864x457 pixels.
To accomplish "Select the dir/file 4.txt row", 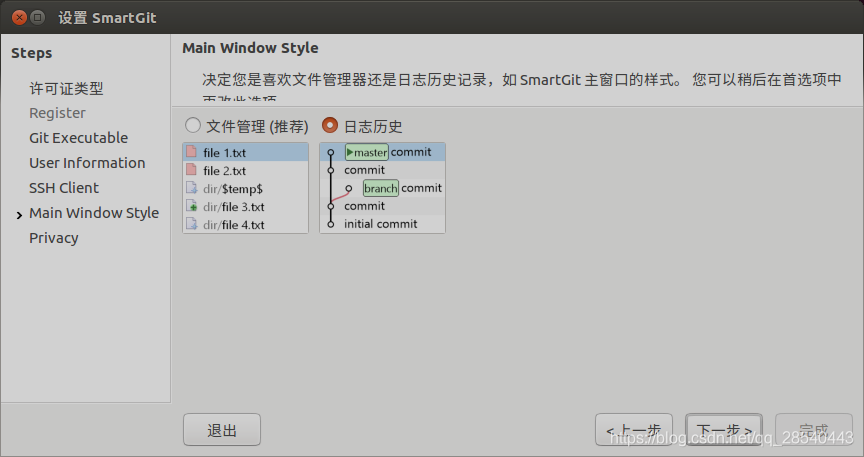I will click(x=246, y=224).
